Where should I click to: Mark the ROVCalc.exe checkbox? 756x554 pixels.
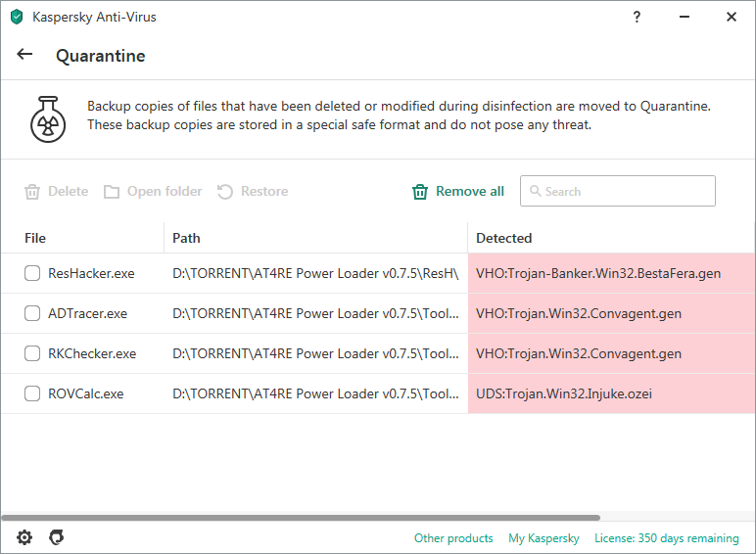click(32, 393)
